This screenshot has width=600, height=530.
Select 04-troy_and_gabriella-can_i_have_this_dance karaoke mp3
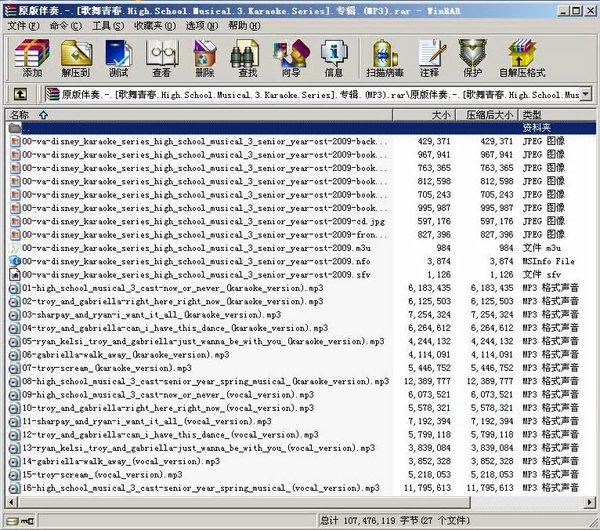pos(175,328)
